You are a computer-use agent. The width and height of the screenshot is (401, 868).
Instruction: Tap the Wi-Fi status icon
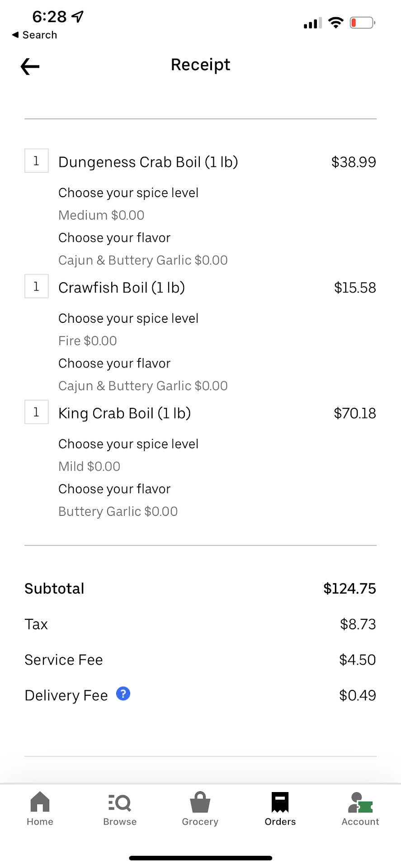pyautogui.click(x=335, y=22)
